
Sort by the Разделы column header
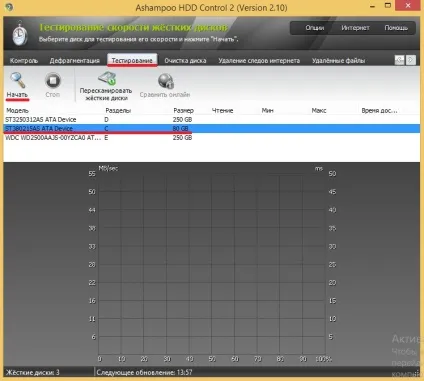pos(118,110)
